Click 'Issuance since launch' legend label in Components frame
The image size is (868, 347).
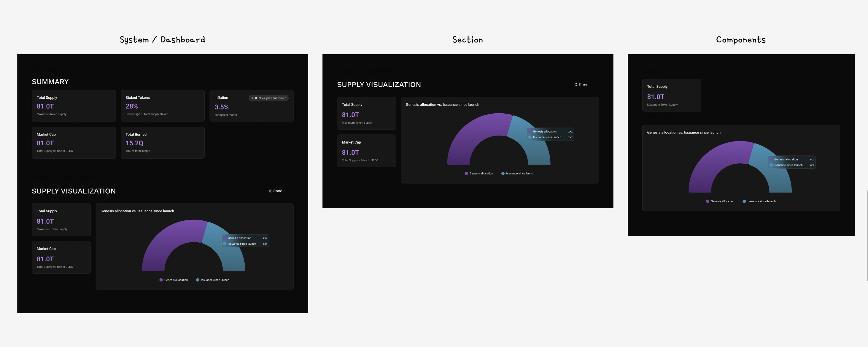pyautogui.click(x=762, y=201)
